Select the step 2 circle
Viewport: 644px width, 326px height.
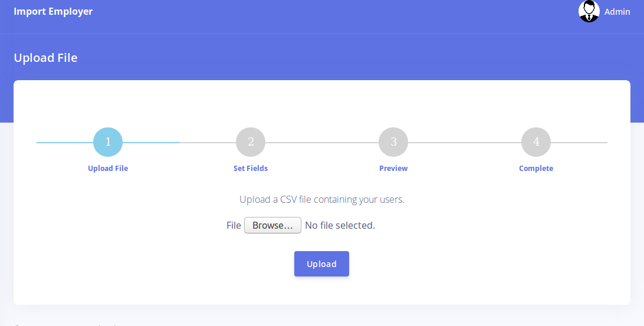click(251, 142)
